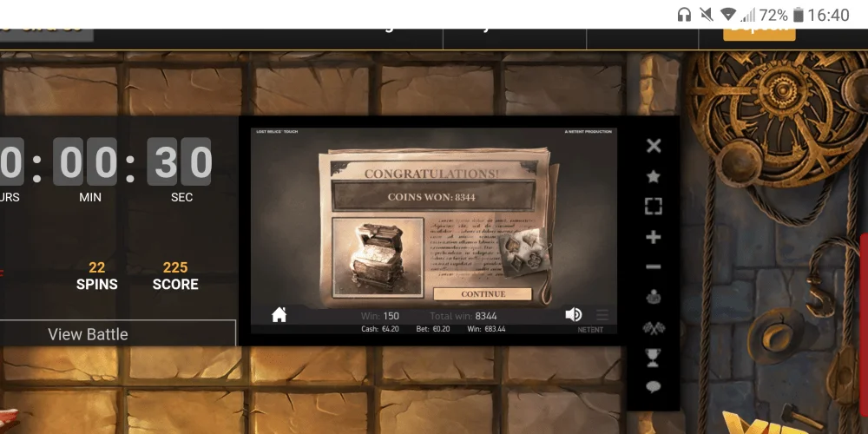Close the game overlay with the X icon

[x=654, y=146]
